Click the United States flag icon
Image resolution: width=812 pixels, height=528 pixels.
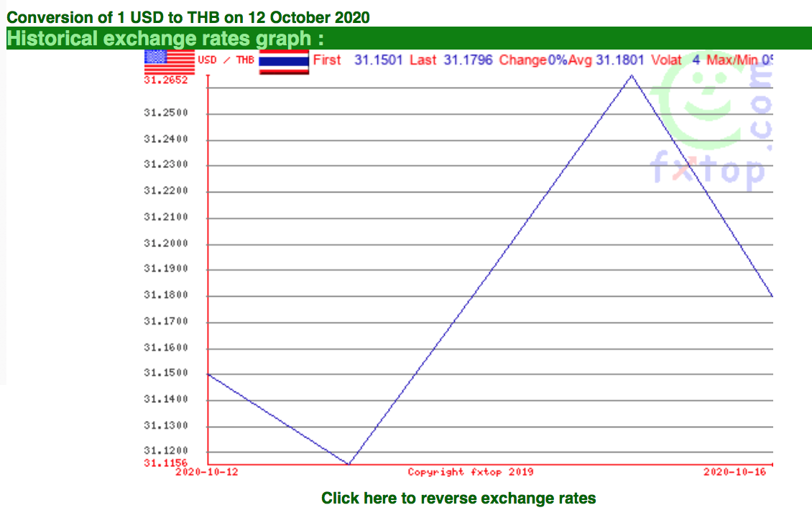click(170, 62)
